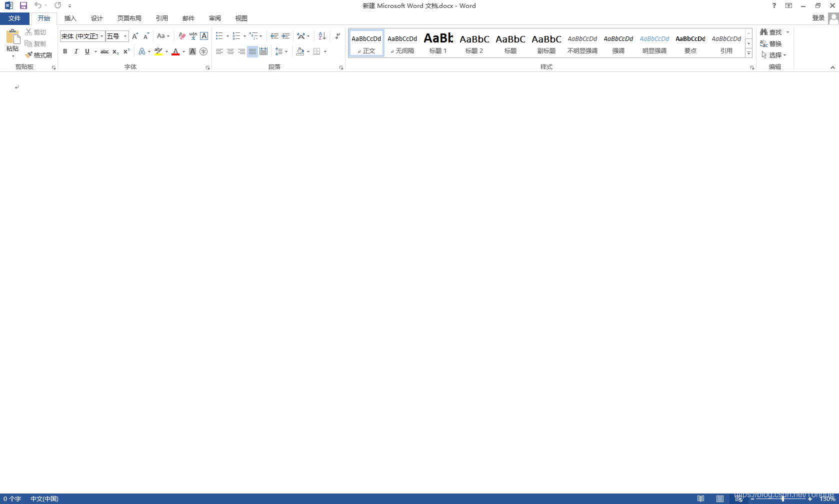Increase paragraph indent
Screen dimensions: 839x504
(285, 36)
